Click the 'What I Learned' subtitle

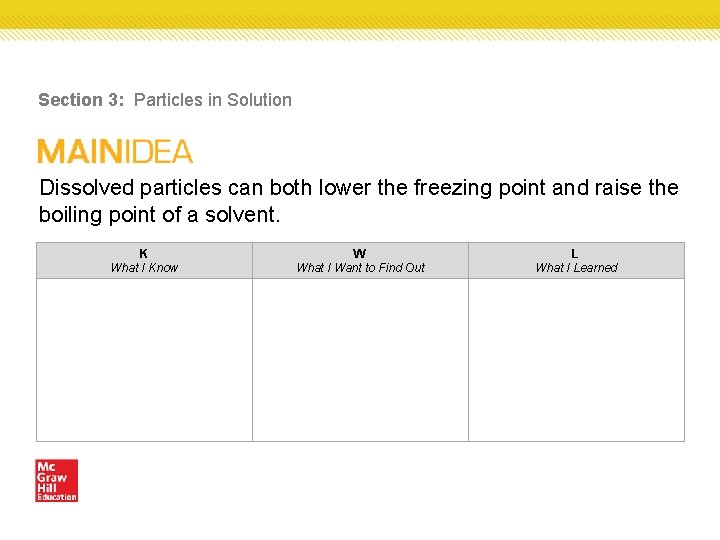click(x=576, y=268)
